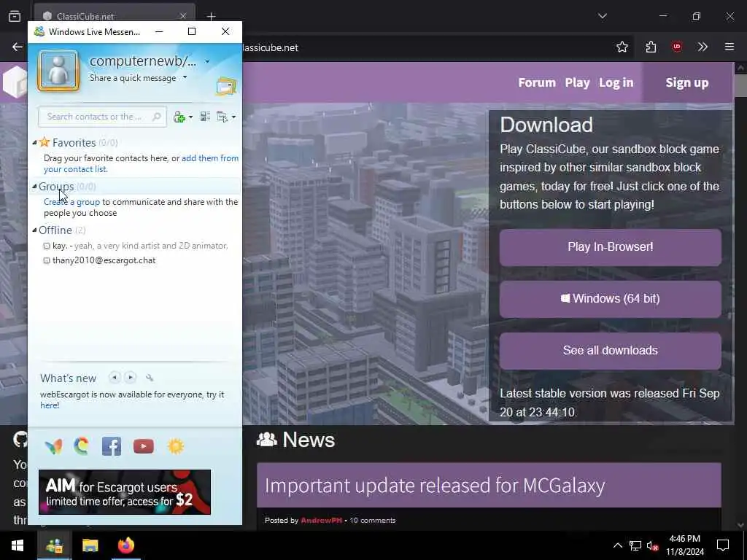Screen dimensions: 747x560
Task: Click the AIM for Escargot users banner
Action: (x=125, y=492)
